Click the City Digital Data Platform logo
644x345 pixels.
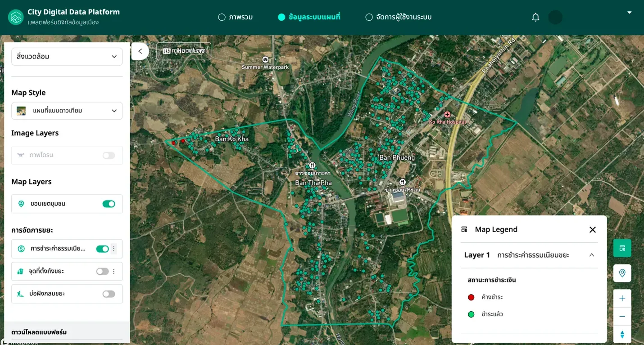(x=16, y=18)
